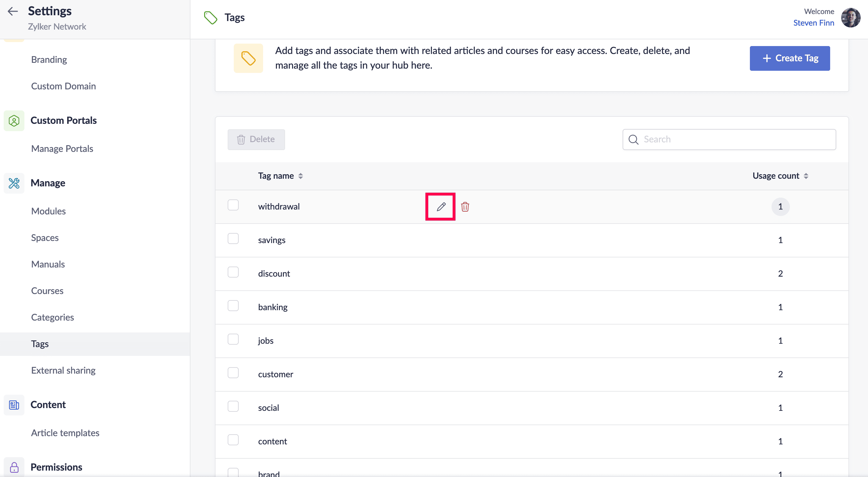This screenshot has height=477, width=868.
Task: Sort by Usage count column arrows
Action: click(806, 176)
